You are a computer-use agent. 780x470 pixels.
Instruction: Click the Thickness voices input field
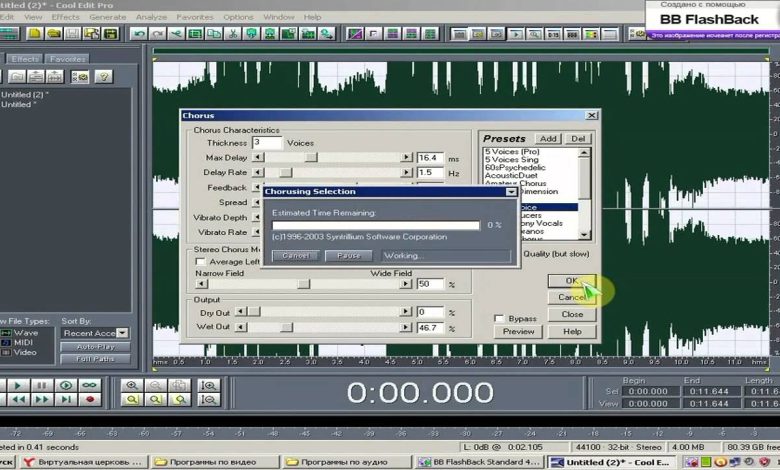267,143
